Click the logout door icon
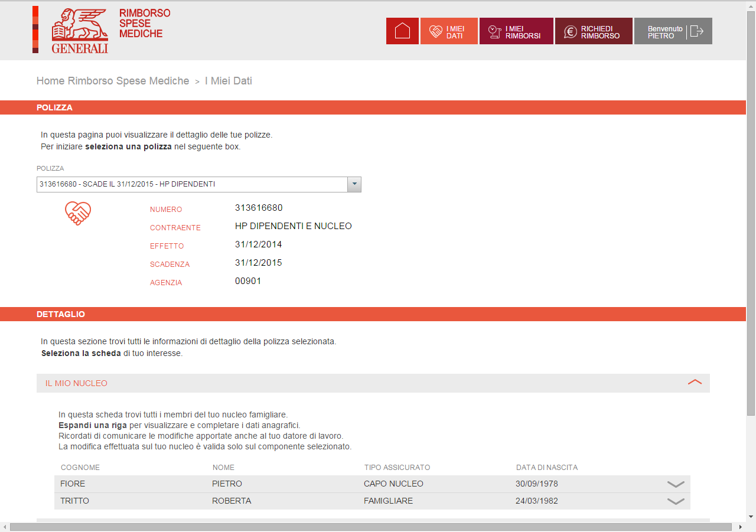This screenshot has width=756, height=532. (697, 31)
